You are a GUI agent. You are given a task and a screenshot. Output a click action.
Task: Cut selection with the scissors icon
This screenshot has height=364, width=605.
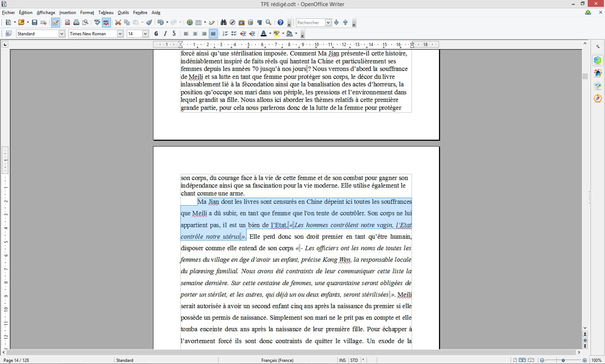(x=118, y=23)
